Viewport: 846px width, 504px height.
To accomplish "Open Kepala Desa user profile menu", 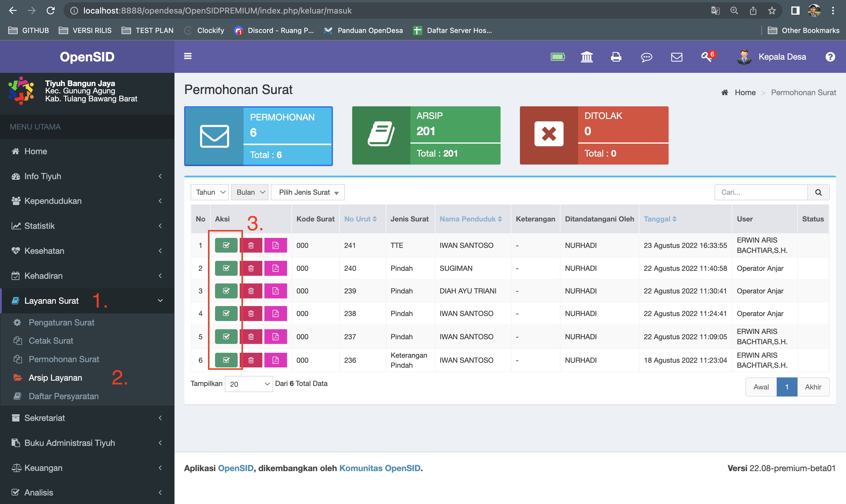I will (771, 57).
